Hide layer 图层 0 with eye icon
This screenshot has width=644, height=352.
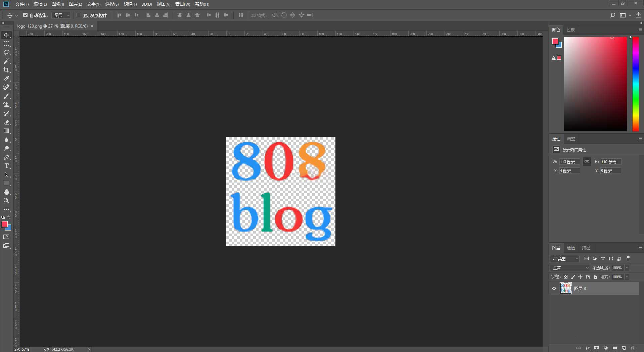click(x=554, y=289)
